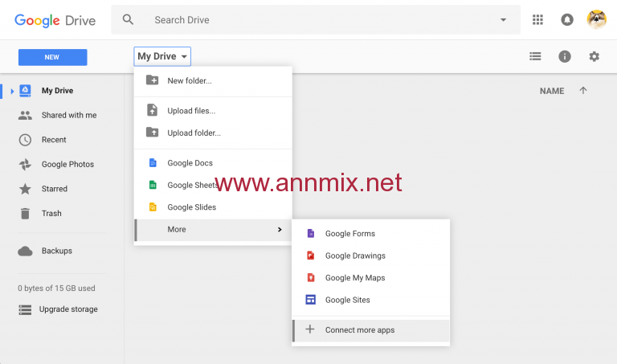Select Google Forms in the submenu

point(370,233)
